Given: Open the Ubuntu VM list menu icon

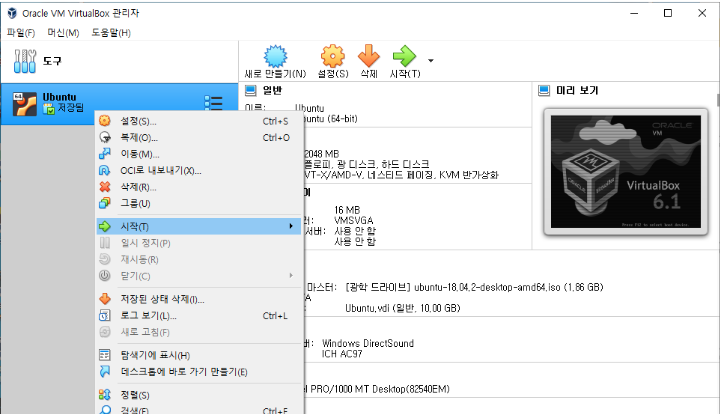Looking at the screenshot, I should pyautogui.click(x=214, y=103).
